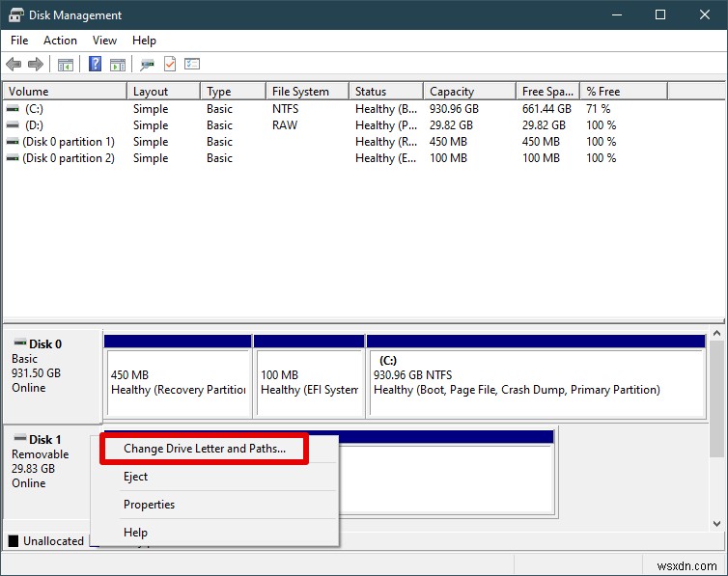Sort by the File System column header

pos(307,92)
